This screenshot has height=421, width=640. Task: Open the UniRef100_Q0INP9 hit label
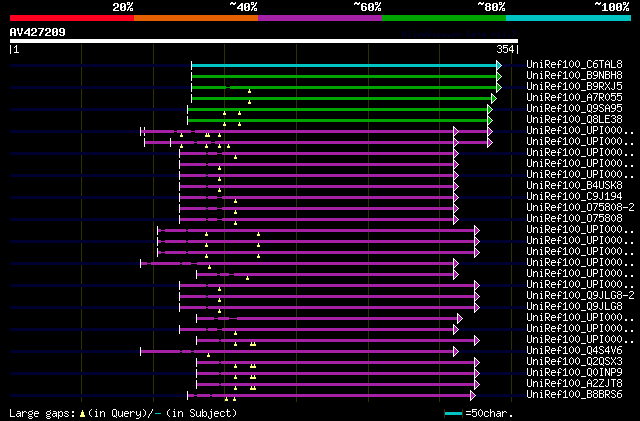(x=574, y=372)
